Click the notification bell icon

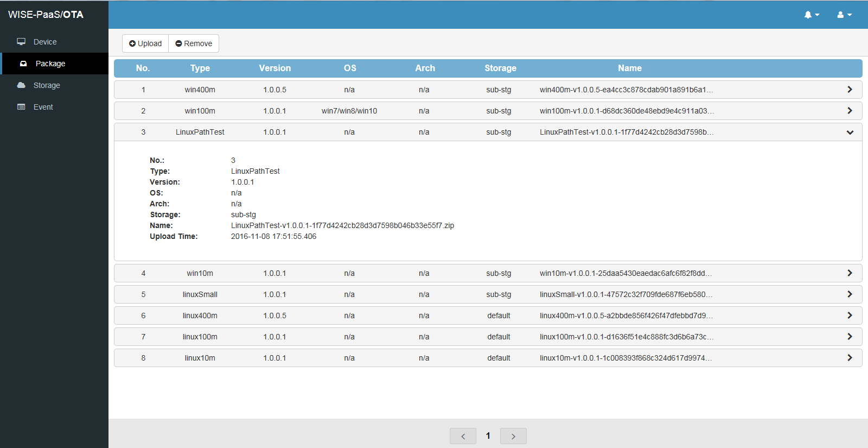pos(808,15)
